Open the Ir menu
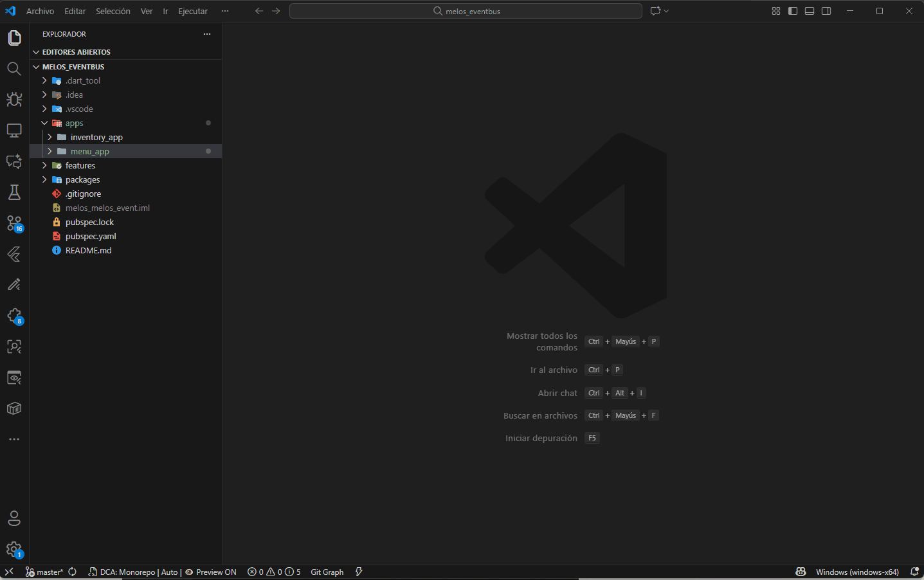Viewport: 924px width, 580px height. pyautogui.click(x=165, y=11)
